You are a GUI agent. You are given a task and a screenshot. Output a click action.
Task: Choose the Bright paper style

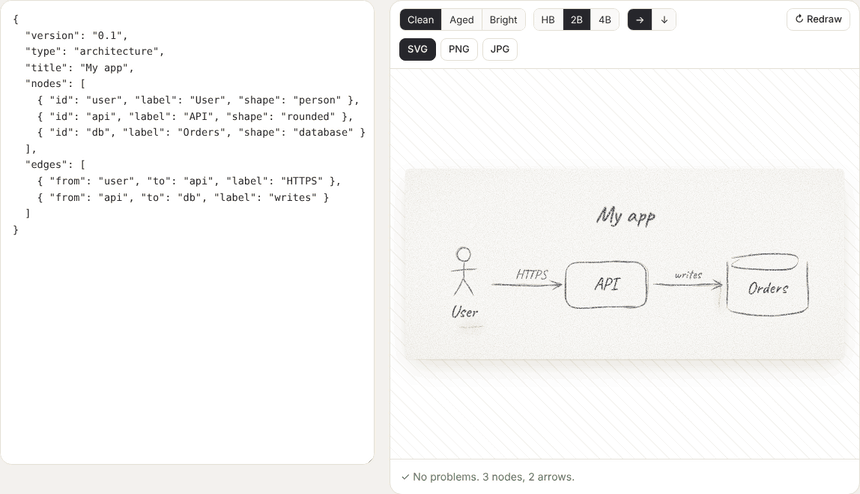click(x=503, y=20)
